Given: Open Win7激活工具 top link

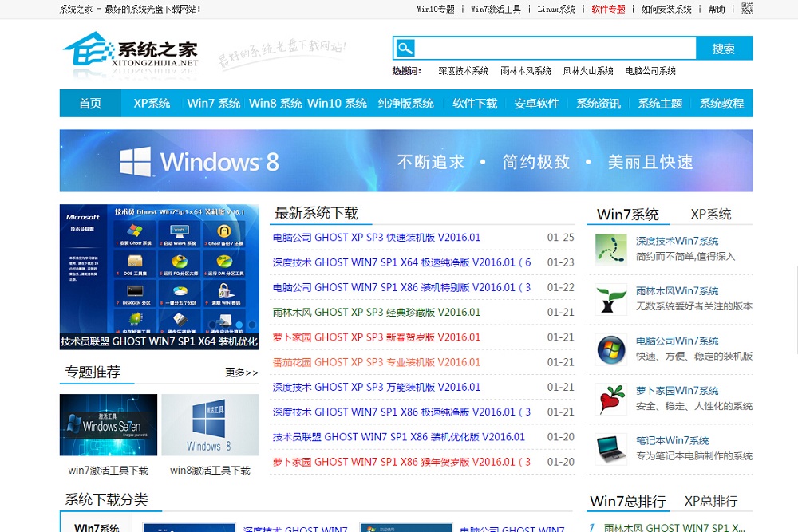Looking at the screenshot, I should tap(496, 9).
